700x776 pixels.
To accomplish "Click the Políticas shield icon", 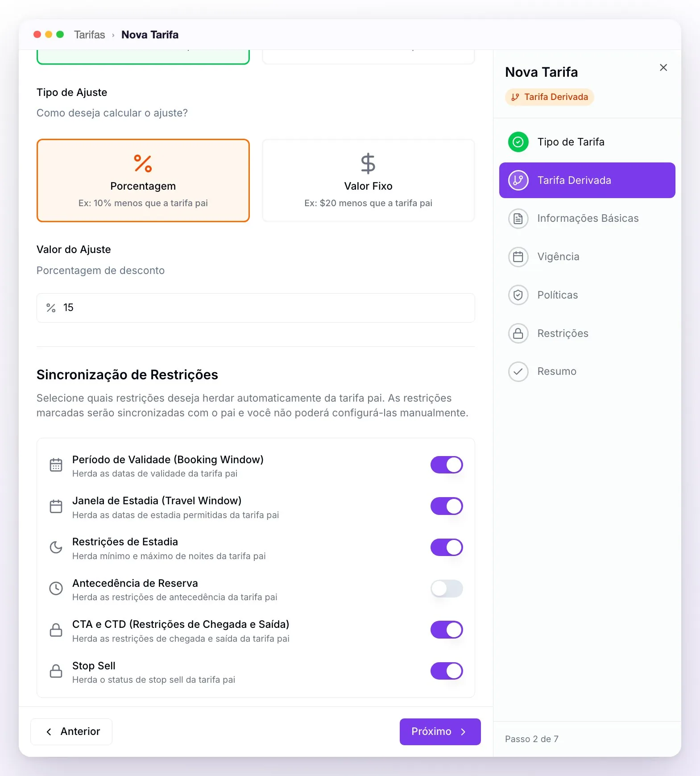I will tap(518, 295).
